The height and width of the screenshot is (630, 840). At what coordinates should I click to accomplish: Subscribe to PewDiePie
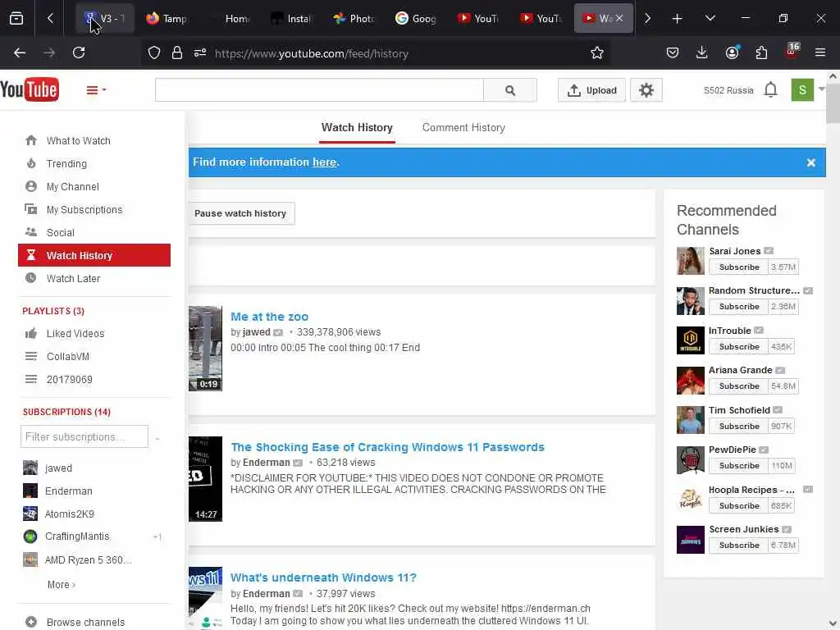pos(739,466)
